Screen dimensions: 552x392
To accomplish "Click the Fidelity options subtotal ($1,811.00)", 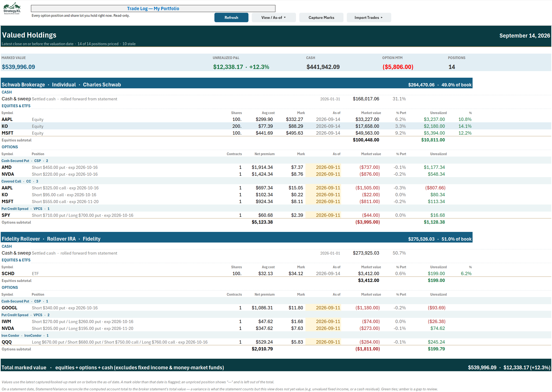I will [367, 349].
